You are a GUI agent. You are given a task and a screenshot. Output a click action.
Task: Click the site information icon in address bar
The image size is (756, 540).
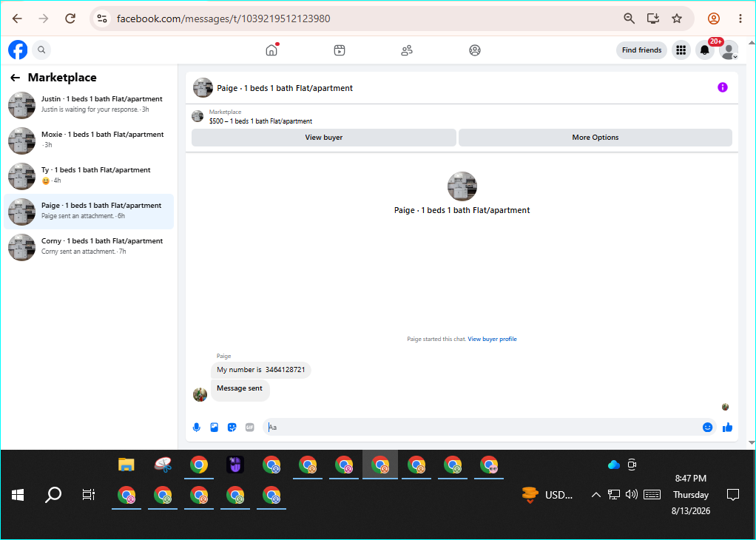pyautogui.click(x=102, y=18)
